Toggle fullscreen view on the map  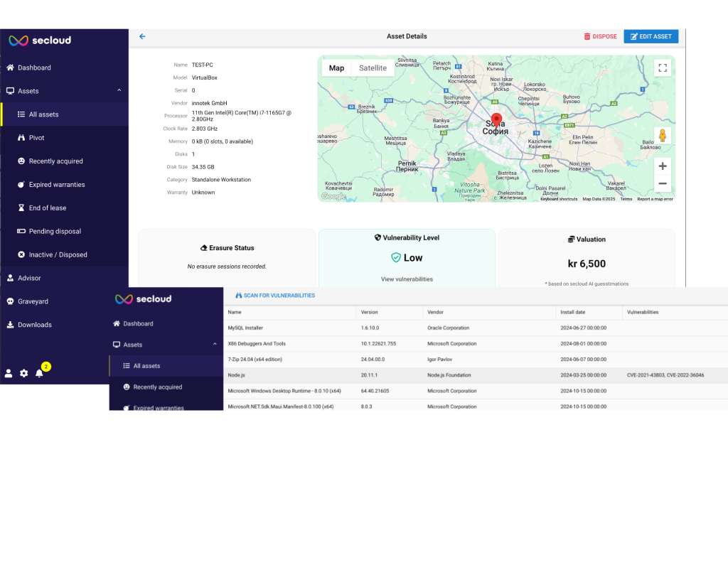point(663,68)
